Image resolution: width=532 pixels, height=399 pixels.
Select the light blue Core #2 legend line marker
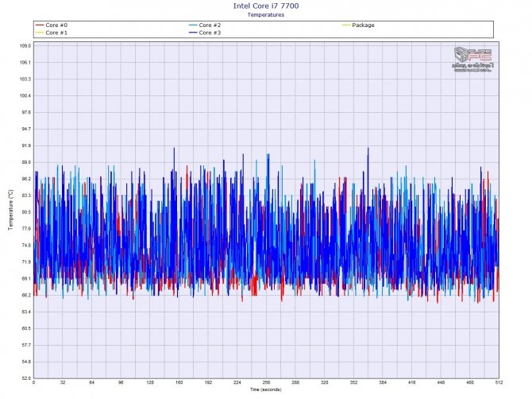[194, 25]
